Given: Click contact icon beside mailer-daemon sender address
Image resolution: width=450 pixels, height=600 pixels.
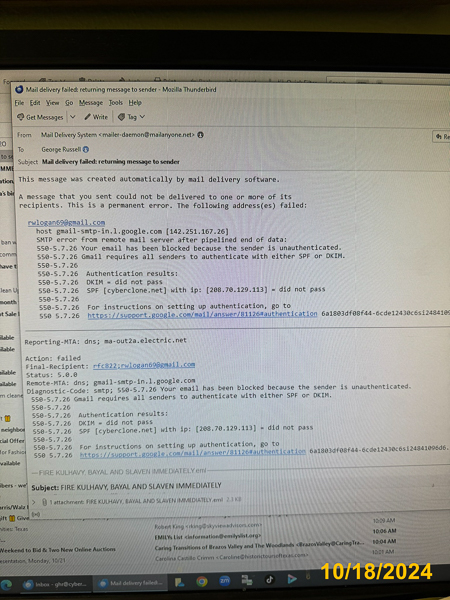Looking at the screenshot, I should click(x=200, y=135).
